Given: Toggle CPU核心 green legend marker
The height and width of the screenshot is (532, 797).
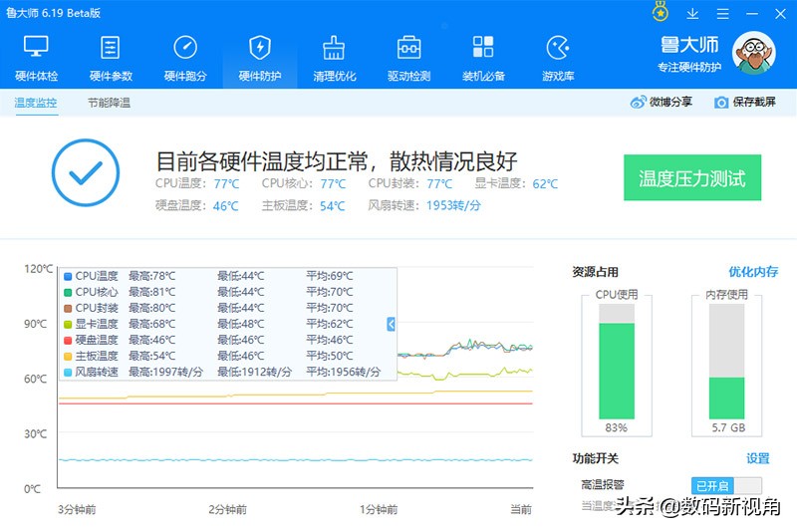Looking at the screenshot, I should coord(68,292).
